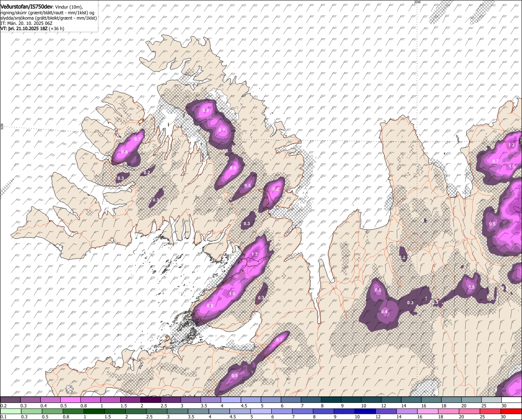Screen dimensions: 522x420
Task: Pick snow legend swatch starting at 3.5
Action: pos(210,400)
